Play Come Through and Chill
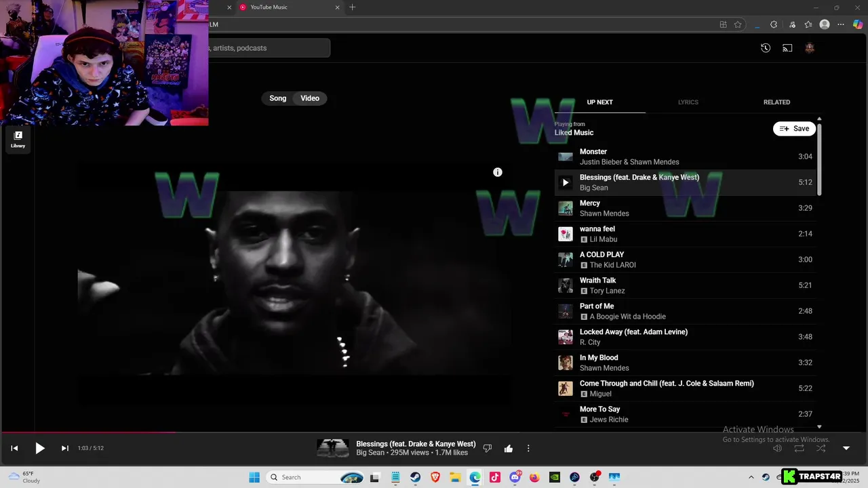The width and height of the screenshot is (868, 488). coord(685,388)
